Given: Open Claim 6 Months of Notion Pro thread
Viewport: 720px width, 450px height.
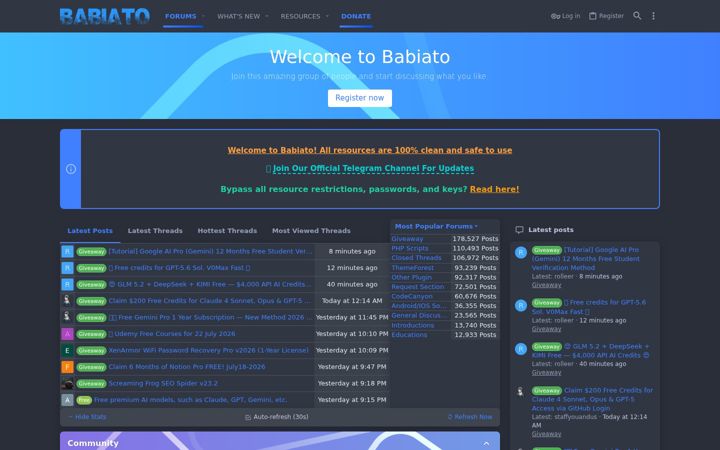Looking at the screenshot, I should point(187,367).
